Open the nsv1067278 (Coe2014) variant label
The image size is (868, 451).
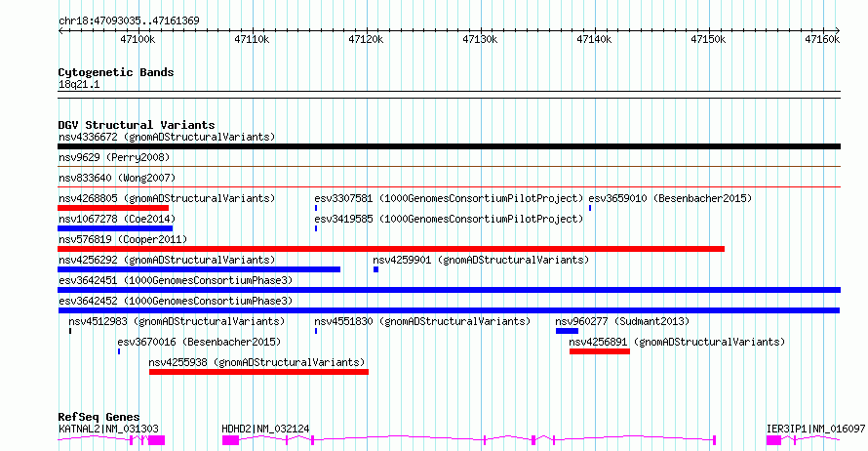[x=117, y=219]
